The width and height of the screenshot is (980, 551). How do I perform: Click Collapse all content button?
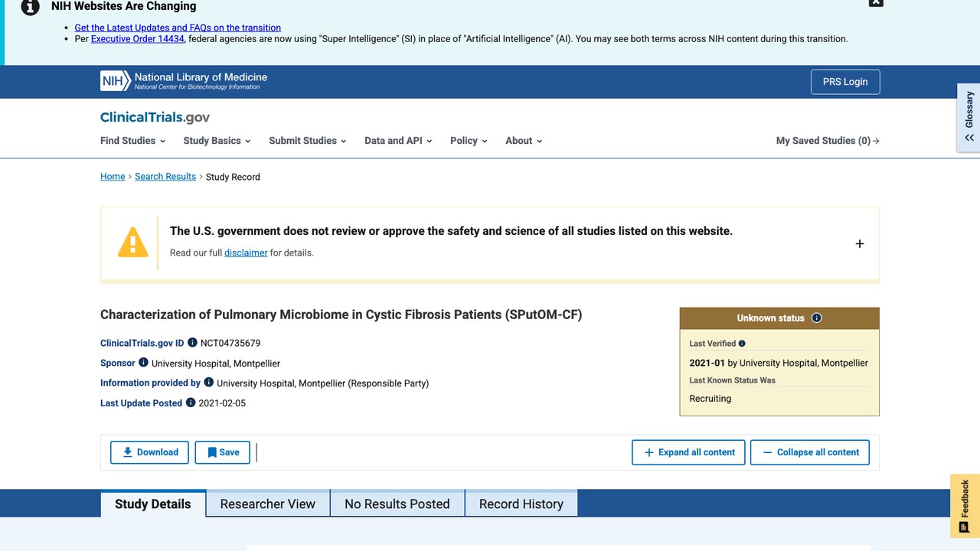tap(810, 452)
